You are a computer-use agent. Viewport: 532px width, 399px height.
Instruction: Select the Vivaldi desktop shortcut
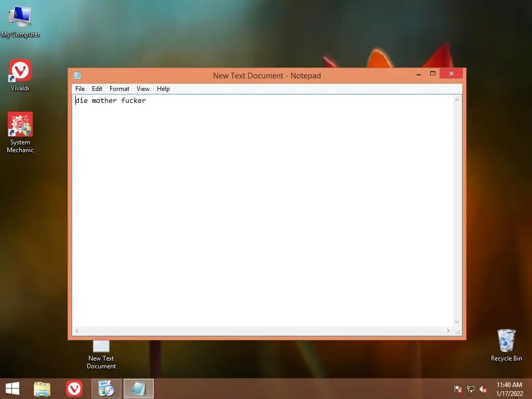(20, 75)
